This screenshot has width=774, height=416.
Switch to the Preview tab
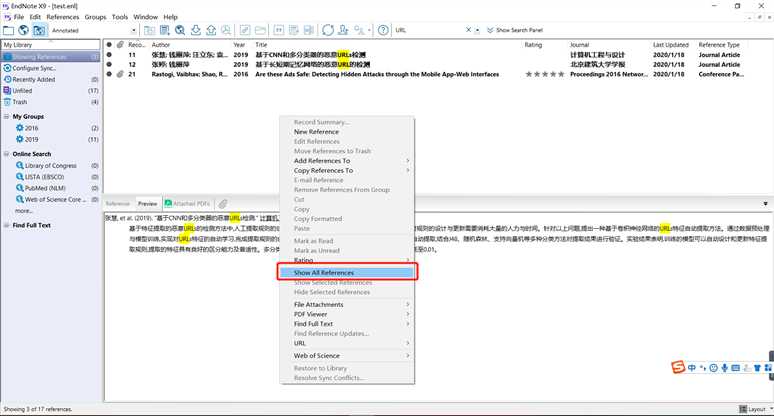147,203
